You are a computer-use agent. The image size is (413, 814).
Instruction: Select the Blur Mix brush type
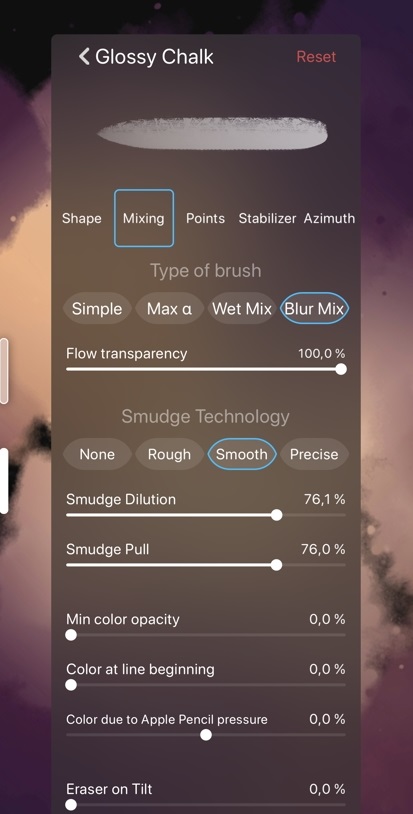(314, 309)
